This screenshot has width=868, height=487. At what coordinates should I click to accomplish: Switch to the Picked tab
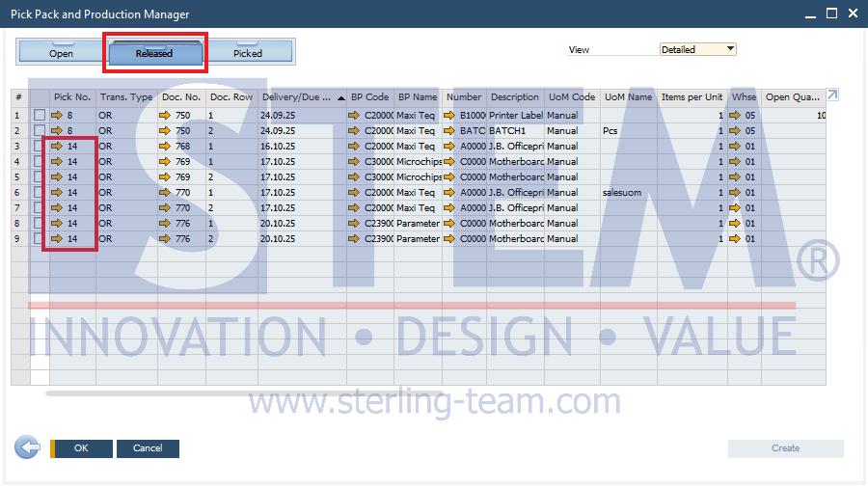pos(248,53)
